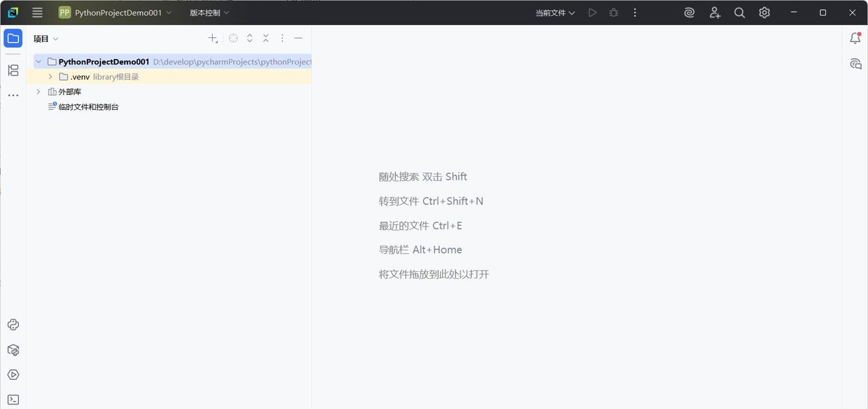The height and width of the screenshot is (409, 868).
Task: Open the Python console tool window
Action: (13, 324)
